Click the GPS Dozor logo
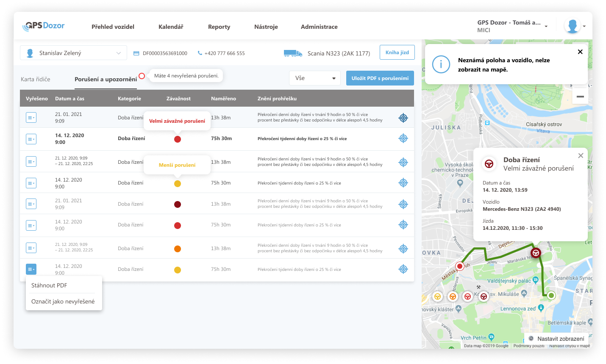 (x=43, y=26)
